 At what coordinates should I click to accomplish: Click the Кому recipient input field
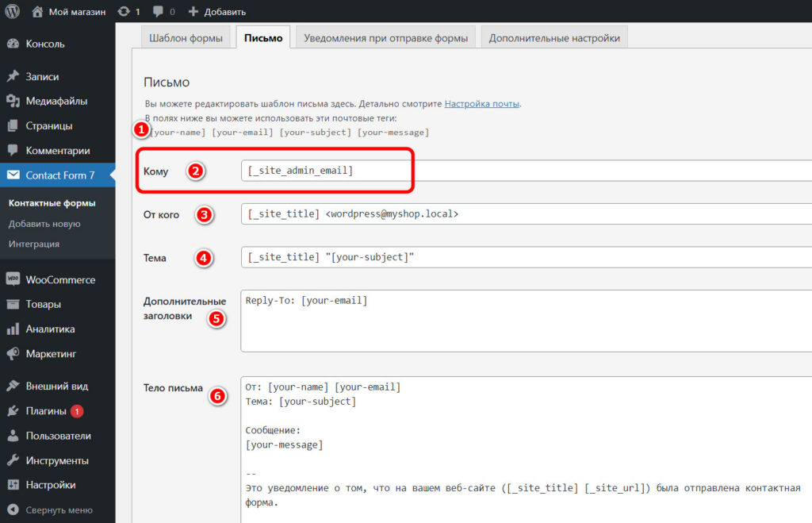pos(527,171)
